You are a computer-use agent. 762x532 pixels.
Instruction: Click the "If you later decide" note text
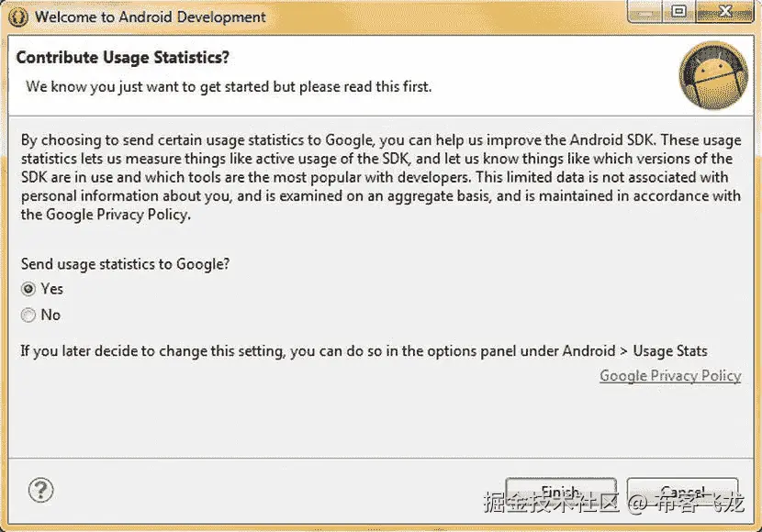click(x=364, y=351)
